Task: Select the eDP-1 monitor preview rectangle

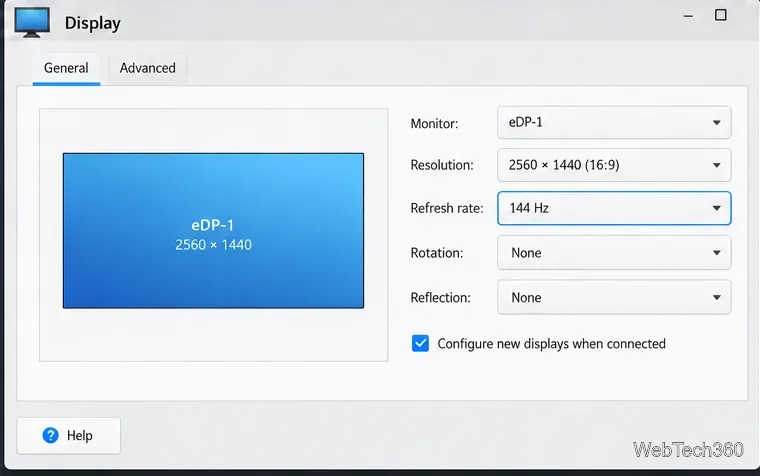Action: point(213,231)
